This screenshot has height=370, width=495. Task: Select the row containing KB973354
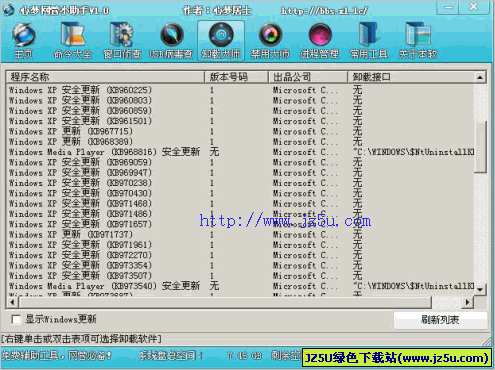[240, 266]
